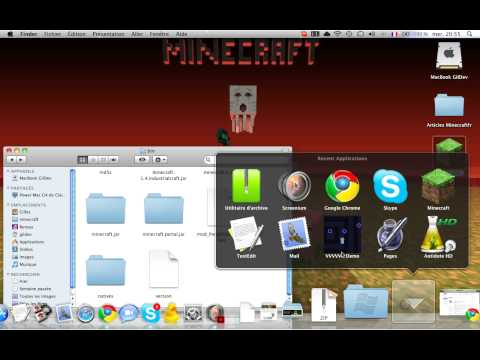Select Applications in Finder sidebar
The width and height of the screenshot is (480, 360).
(x=28, y=242)
